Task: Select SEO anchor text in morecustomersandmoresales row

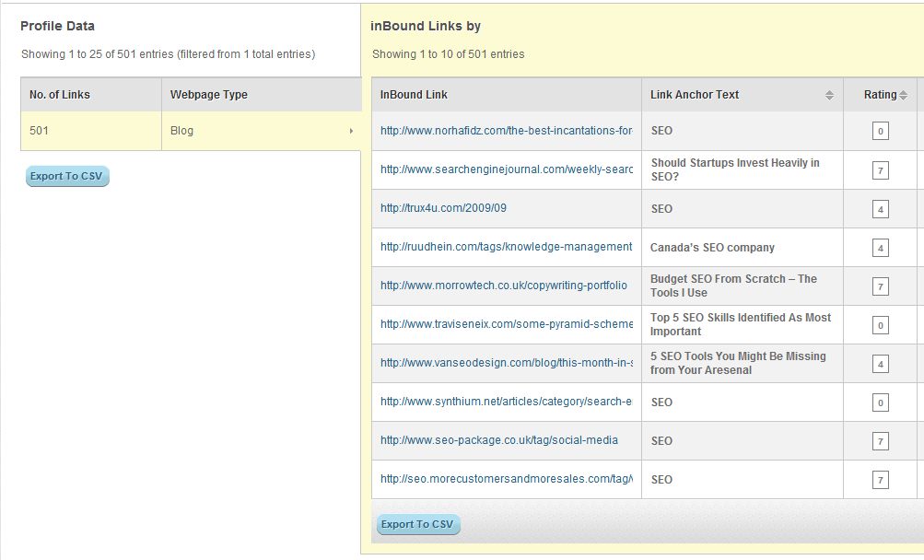Action: [661, 480]
